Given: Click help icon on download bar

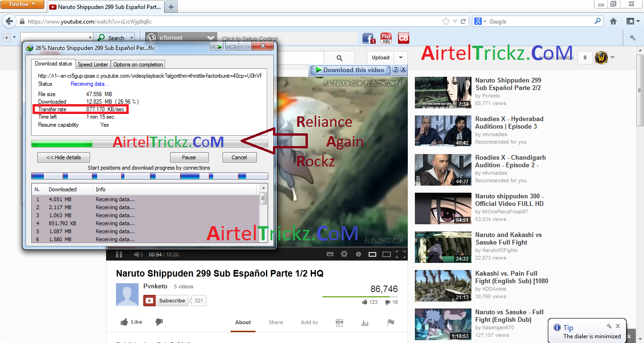Looking at the screenshot, I should tap(396, 70).
